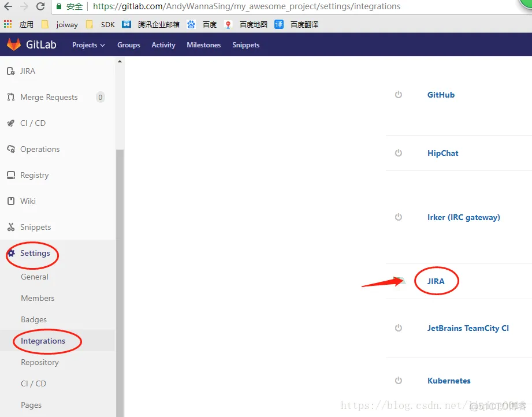Click the CI / CD rocket icon
The height and width of the screenshot is (417, 532).
[11, 123]
